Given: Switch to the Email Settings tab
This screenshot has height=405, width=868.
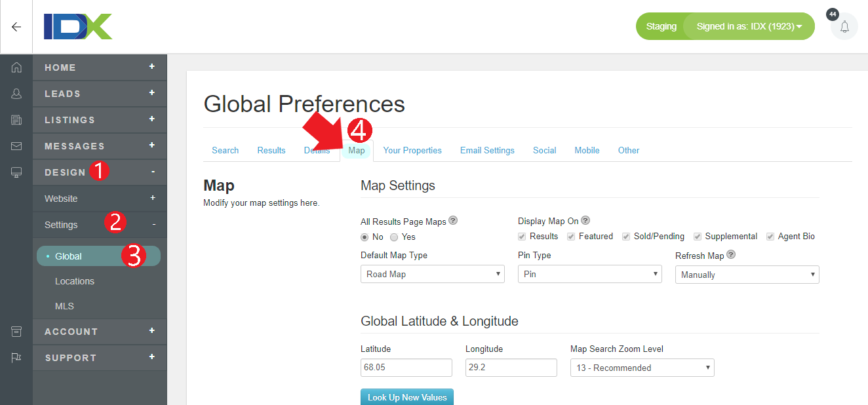Looking at the screenshot, I should point(487,151).
